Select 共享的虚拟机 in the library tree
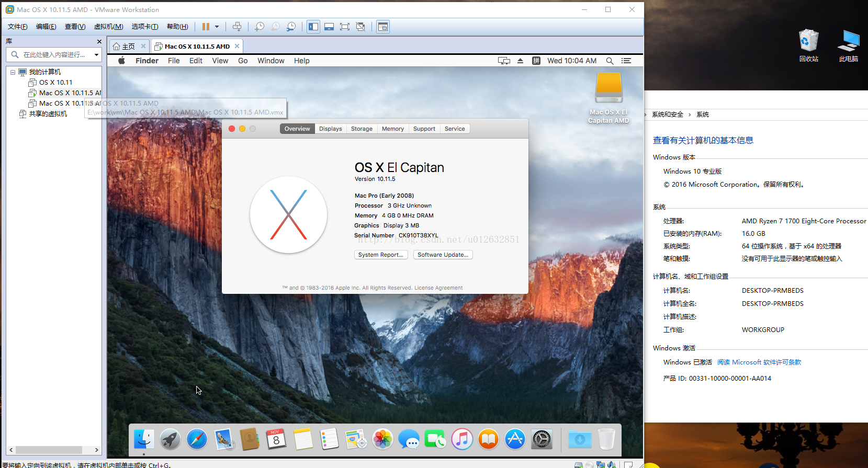 pyautogui.click(x=48, y=114)
